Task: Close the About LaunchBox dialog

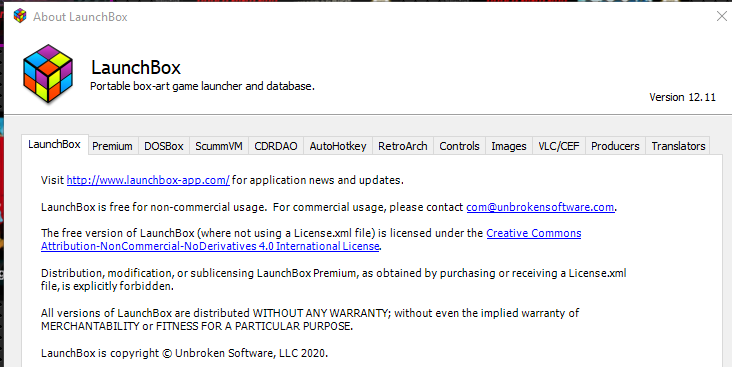Action: click(721, 16)
